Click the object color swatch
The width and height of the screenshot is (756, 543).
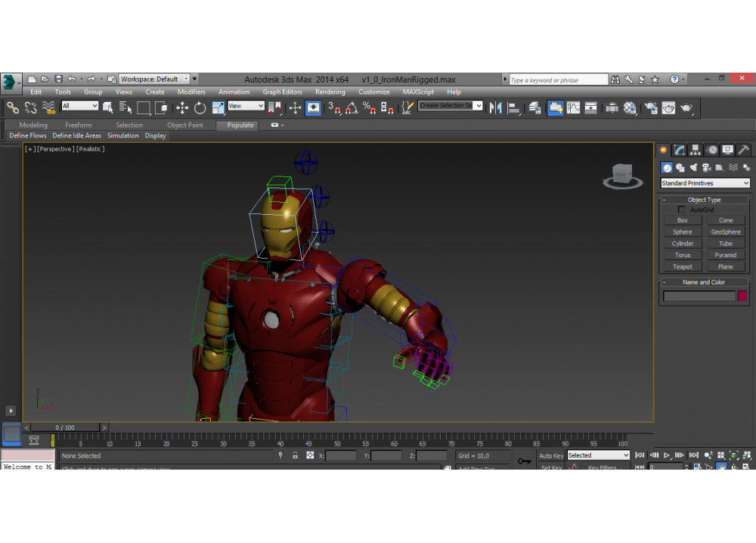tap(742, 296)
